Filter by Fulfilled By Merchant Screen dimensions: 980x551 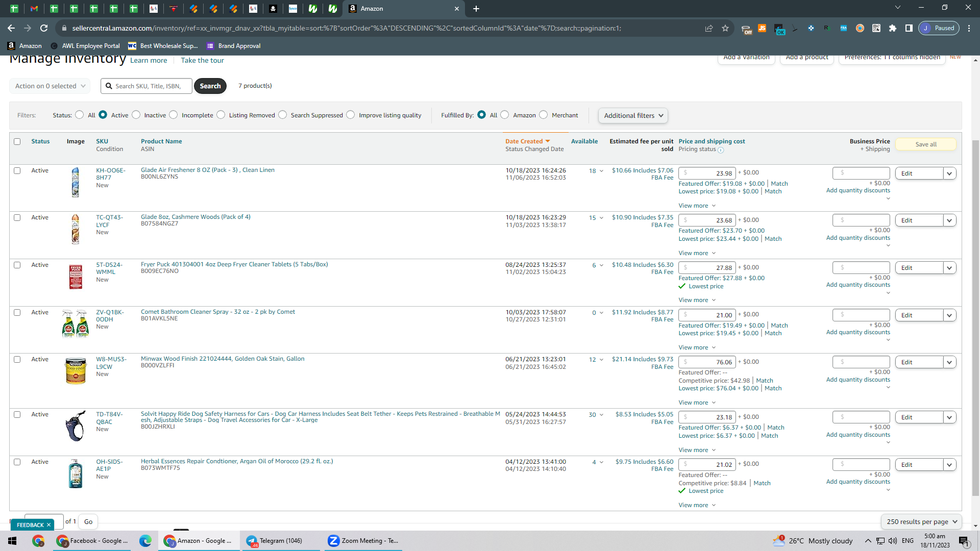[x=544, y=115]
